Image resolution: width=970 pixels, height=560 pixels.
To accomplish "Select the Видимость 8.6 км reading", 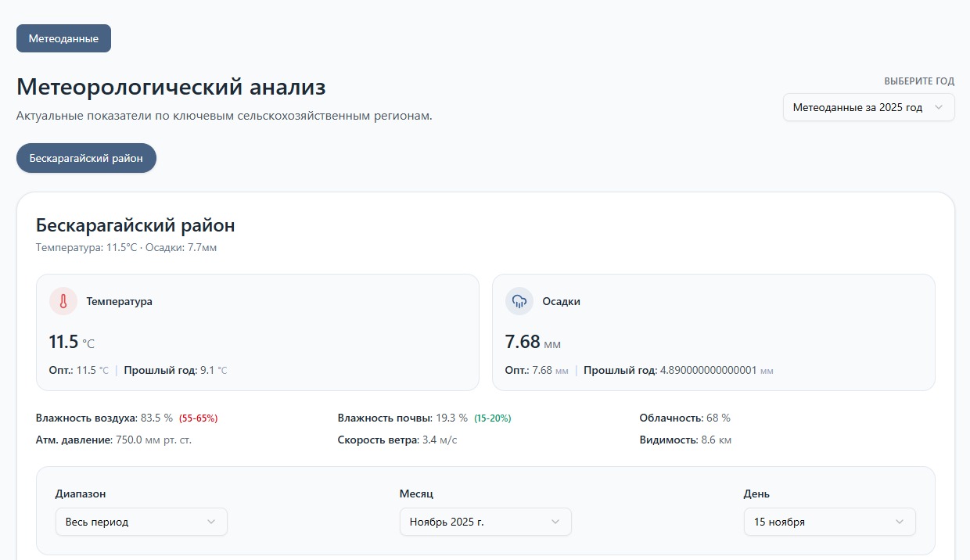I will pyautogui.click(x=685, y=440).
